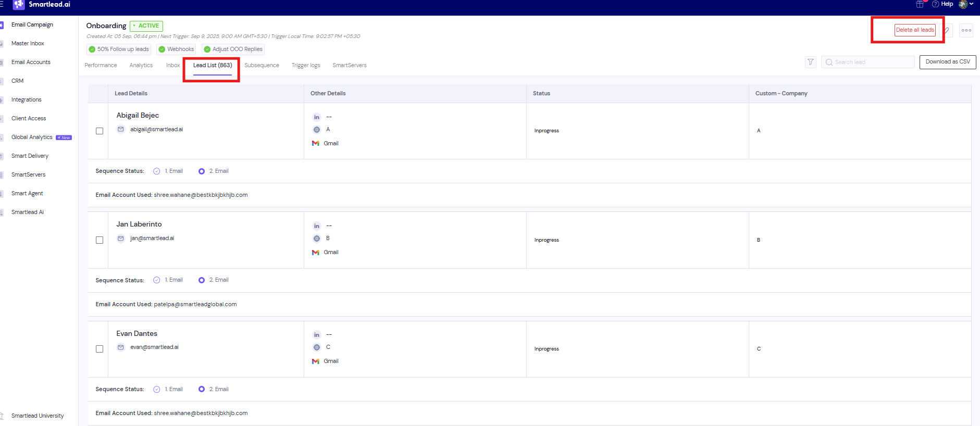This screenshot has width=980, height=426.
Task: Click the pencil edit campaign icon
Action: click(x=947, y=30)
